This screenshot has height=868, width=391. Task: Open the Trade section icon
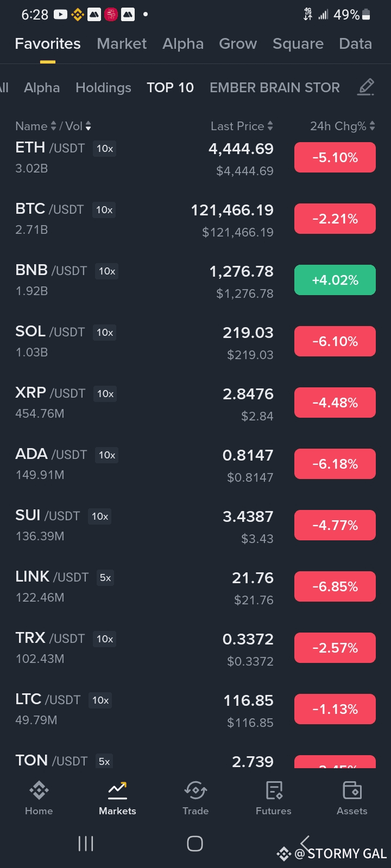[x=195, y=791]
